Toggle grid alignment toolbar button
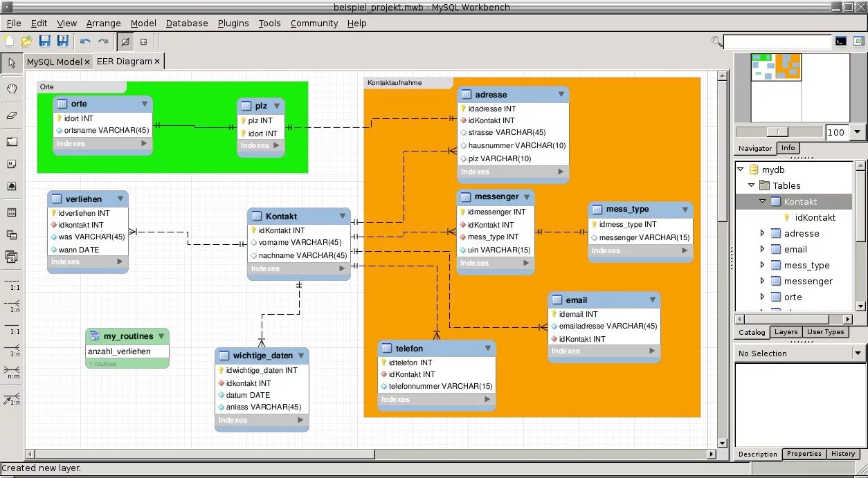 (125, 42)
